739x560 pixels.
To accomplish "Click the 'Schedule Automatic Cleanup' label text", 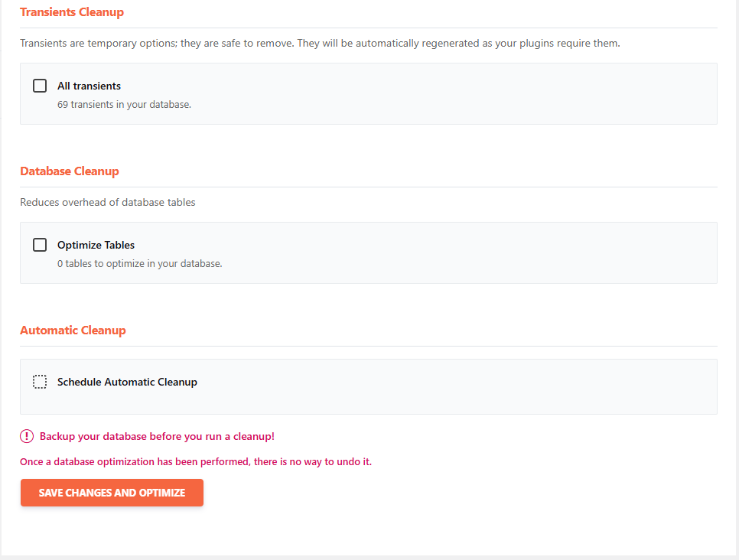I will click(127, 382).
